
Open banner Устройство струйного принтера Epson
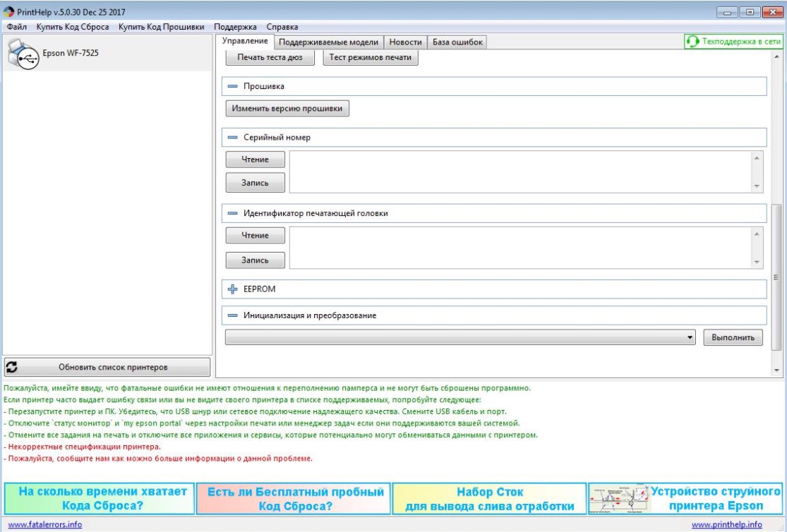[x=685, y=499]
